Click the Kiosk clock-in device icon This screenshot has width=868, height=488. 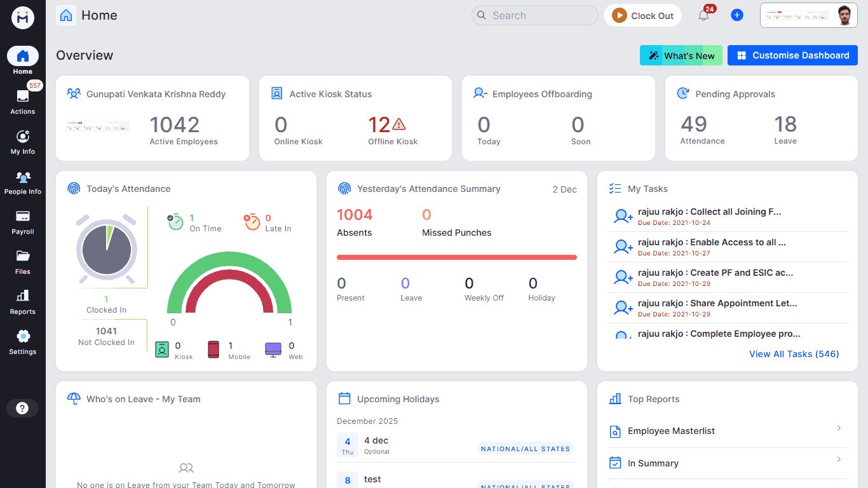click(162, 349)
